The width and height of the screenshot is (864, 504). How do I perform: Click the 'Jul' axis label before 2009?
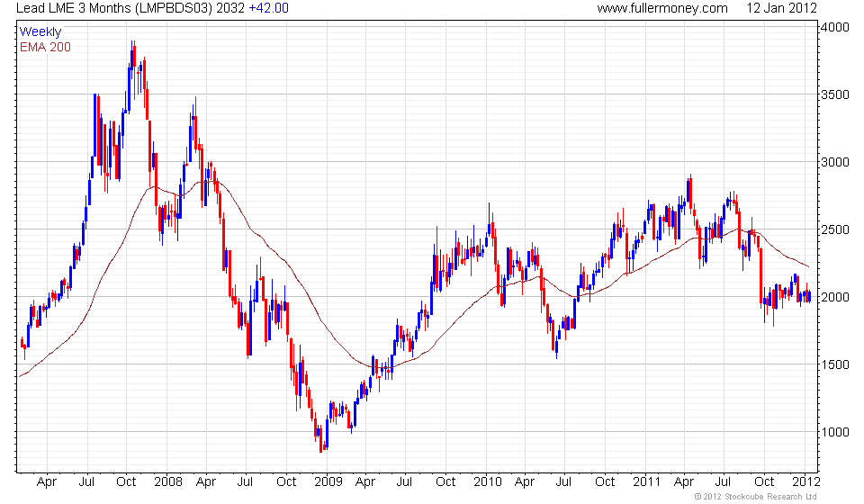[245, 482]
